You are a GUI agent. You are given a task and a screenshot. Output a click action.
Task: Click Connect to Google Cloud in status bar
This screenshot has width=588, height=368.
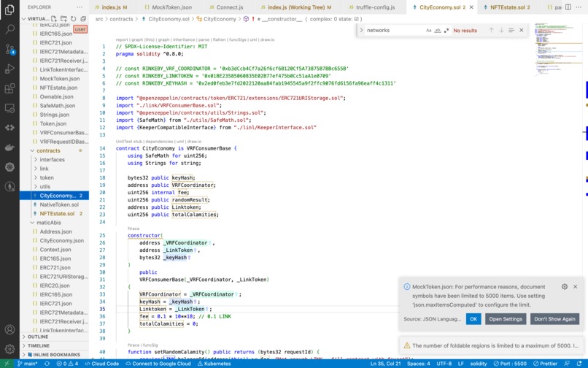(x=158, y=364)
